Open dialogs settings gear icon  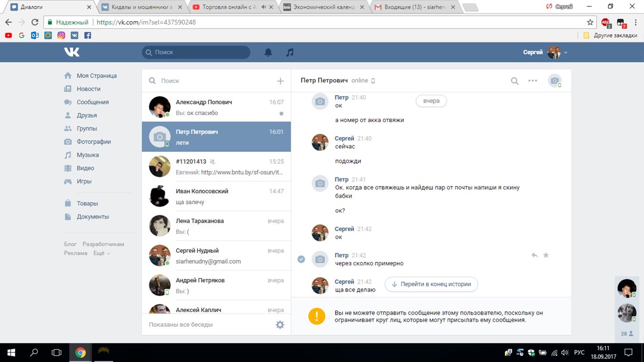280,325
